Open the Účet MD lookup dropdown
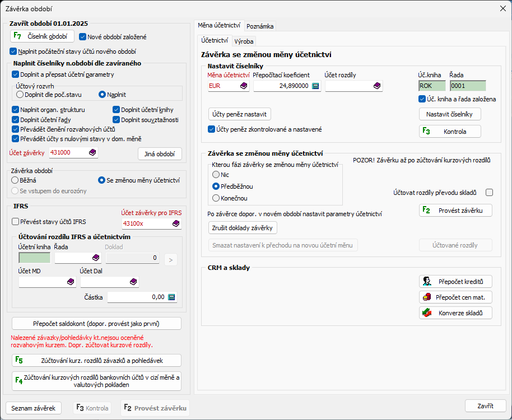Screen dimensions: 512x420 [71, 282]
